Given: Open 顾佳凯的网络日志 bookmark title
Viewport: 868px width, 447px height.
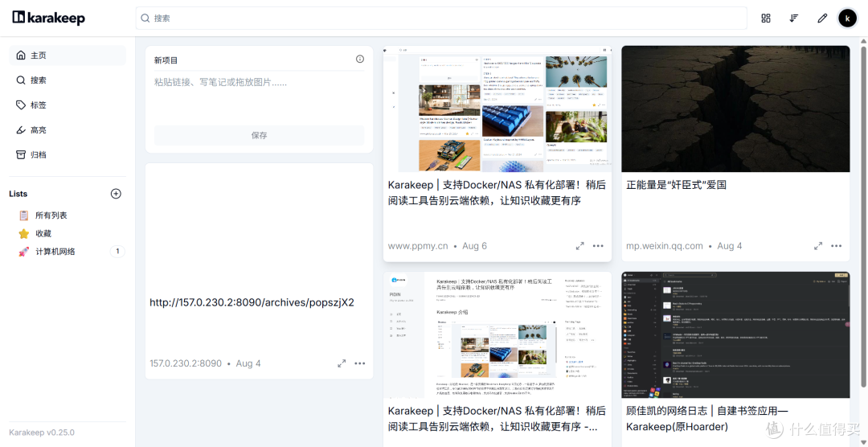Looking at the screenshot, I should (x=707, y=419).
